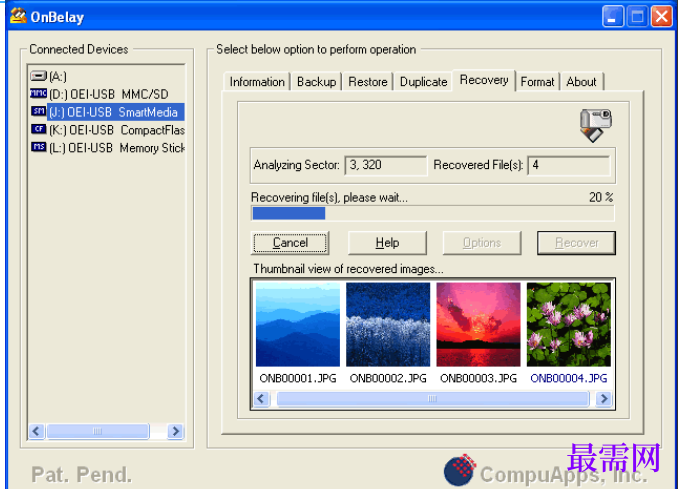Click the device list right scroll arrow
The width and height of the screenshot is (679, 489).
(175, 431)
